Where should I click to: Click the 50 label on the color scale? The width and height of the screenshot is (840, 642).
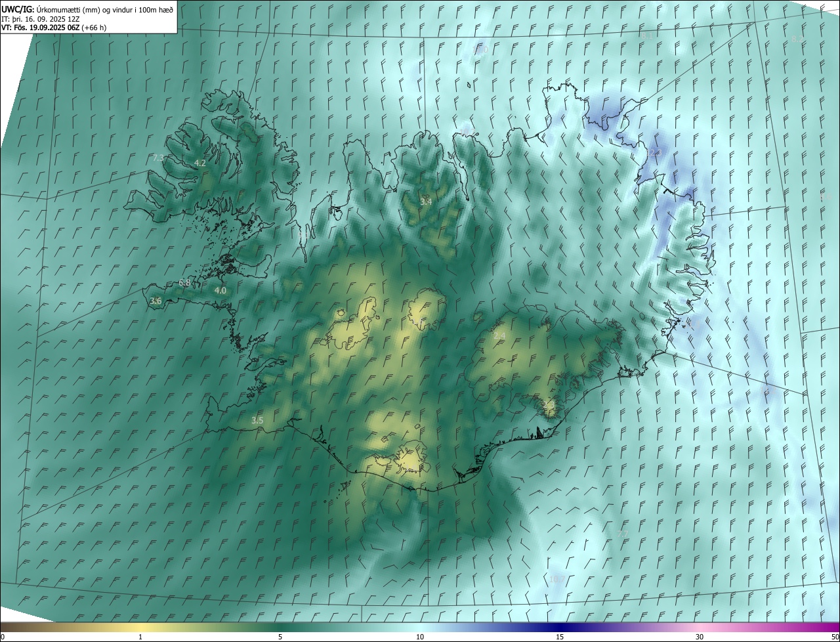pyautogui.click(x=834, y=637)
